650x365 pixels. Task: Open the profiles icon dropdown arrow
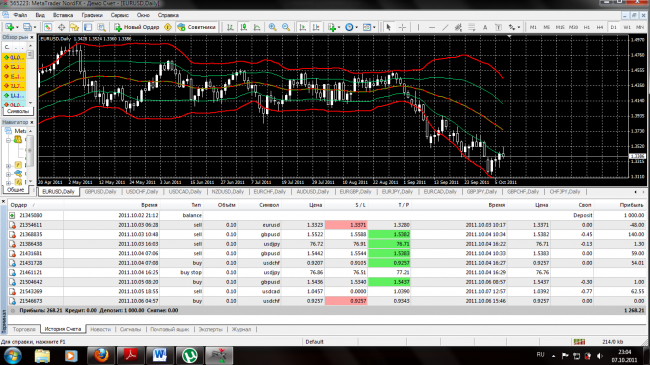click(x=35, y=27)
